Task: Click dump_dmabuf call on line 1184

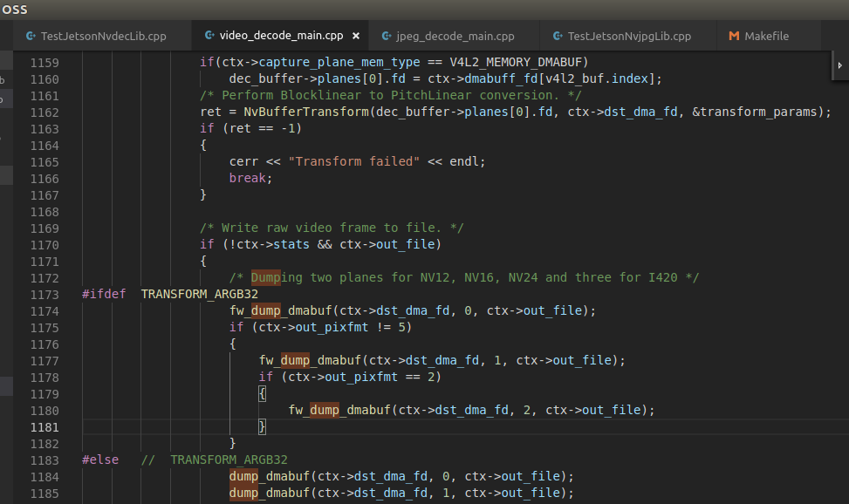Action: [269, 476]
